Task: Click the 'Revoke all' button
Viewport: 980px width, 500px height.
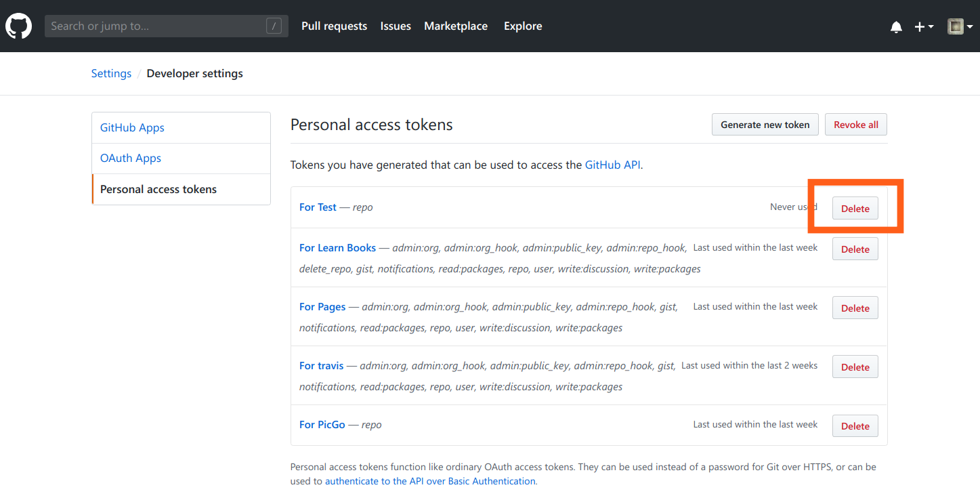Action: coord(856,125)
